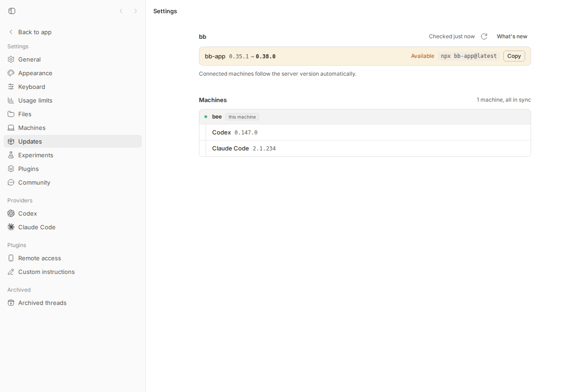This screenshot has height=392, width=584.
Task: Click the 1 machine, all in sync text
Action: pos(504,100)
